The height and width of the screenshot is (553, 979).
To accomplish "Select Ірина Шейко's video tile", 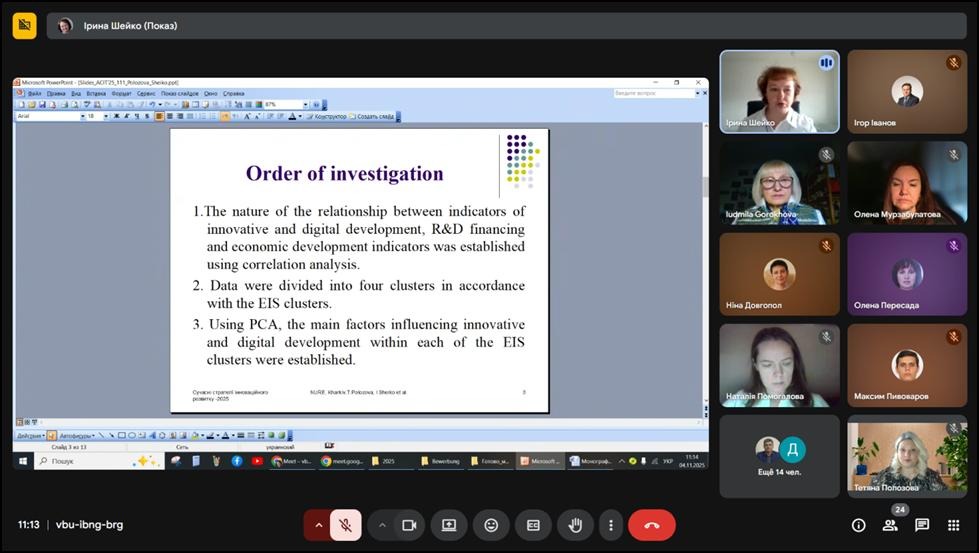I will (779, 91).
